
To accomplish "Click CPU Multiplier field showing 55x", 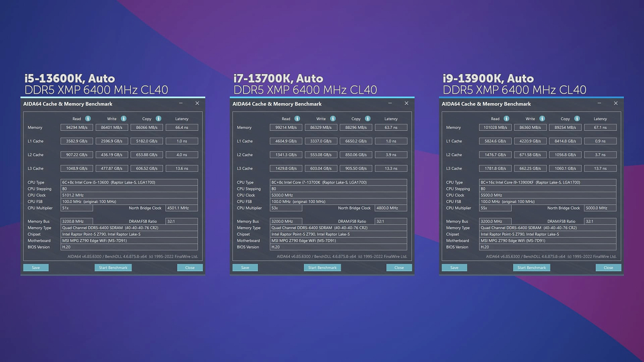I will [x=495, y=208].
